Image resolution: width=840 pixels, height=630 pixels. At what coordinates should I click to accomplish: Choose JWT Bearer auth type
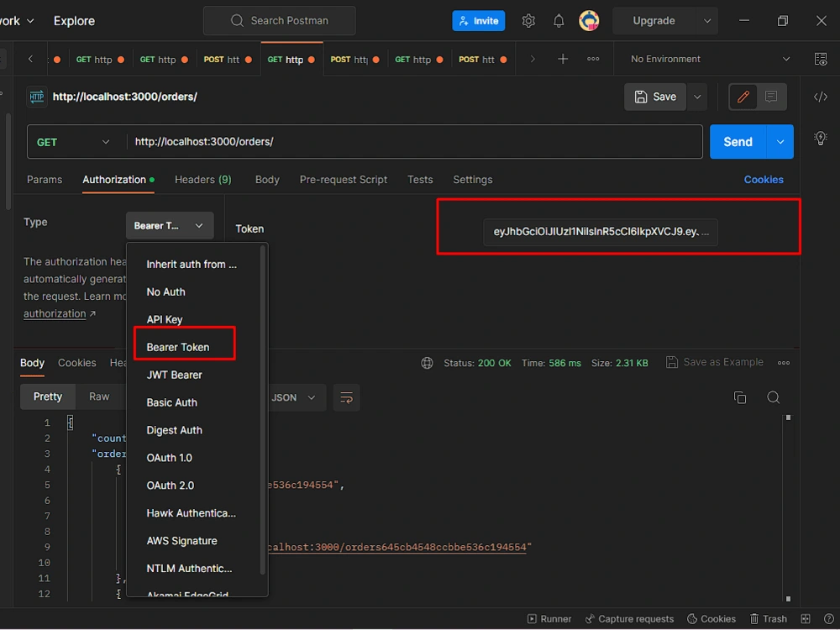point(174,375)
